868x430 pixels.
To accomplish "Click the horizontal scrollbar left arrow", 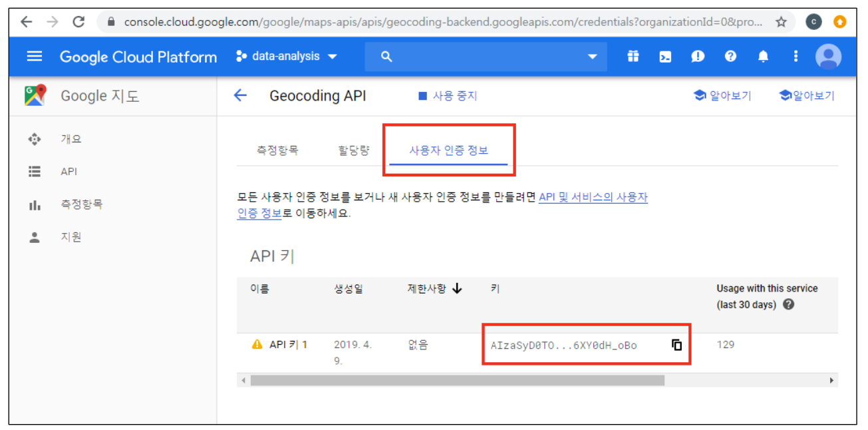I will (x=243, y=381).
